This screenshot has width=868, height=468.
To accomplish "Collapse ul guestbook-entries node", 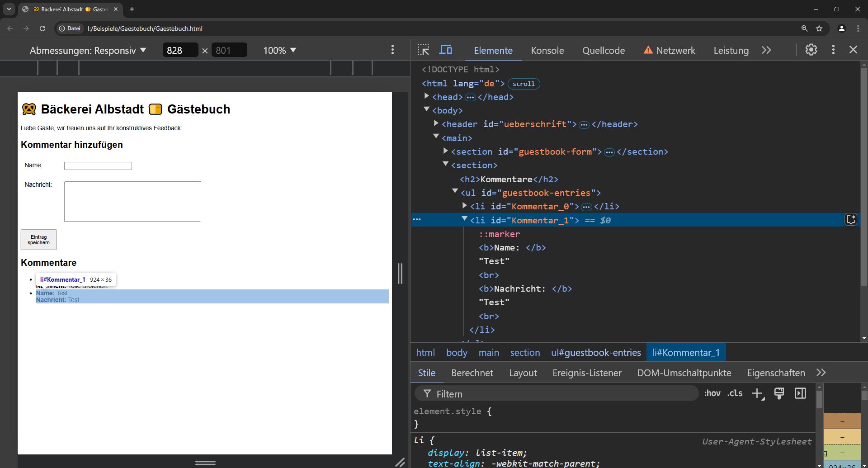I will (x=455, y=192).
